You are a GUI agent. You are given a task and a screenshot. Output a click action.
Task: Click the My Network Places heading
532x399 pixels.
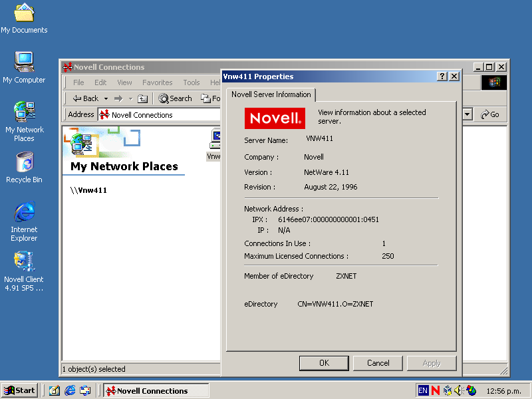point(124,166)
